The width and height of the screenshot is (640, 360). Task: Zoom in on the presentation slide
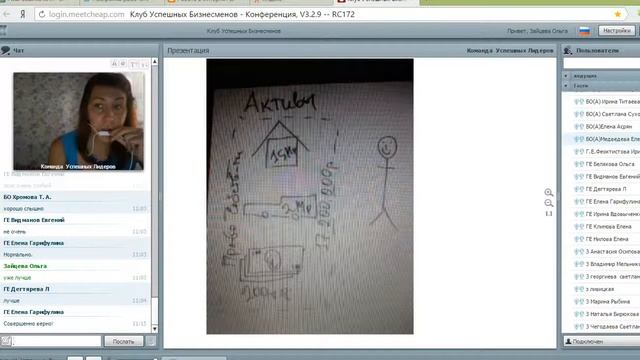point(549,192)
